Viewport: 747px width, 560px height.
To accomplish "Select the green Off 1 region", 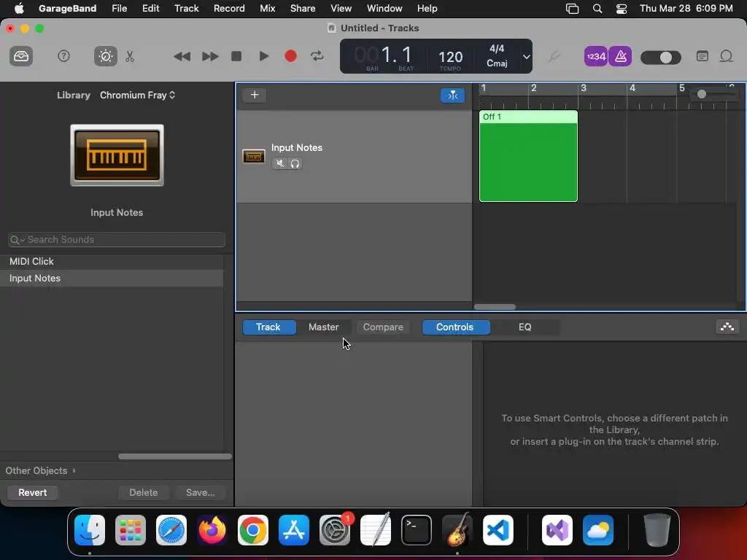I will click(528, 156).
